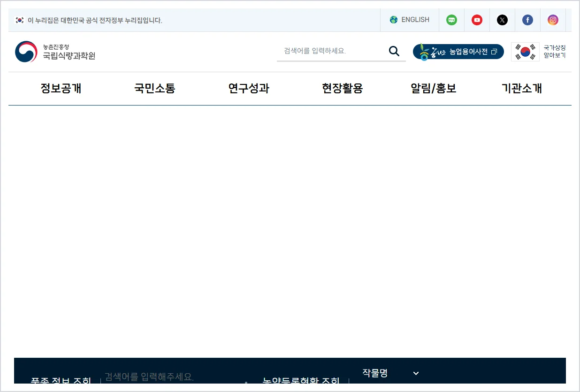Switch site language to ENGLISH
This screenshot has height=392, width=580.
pos(410,20)
